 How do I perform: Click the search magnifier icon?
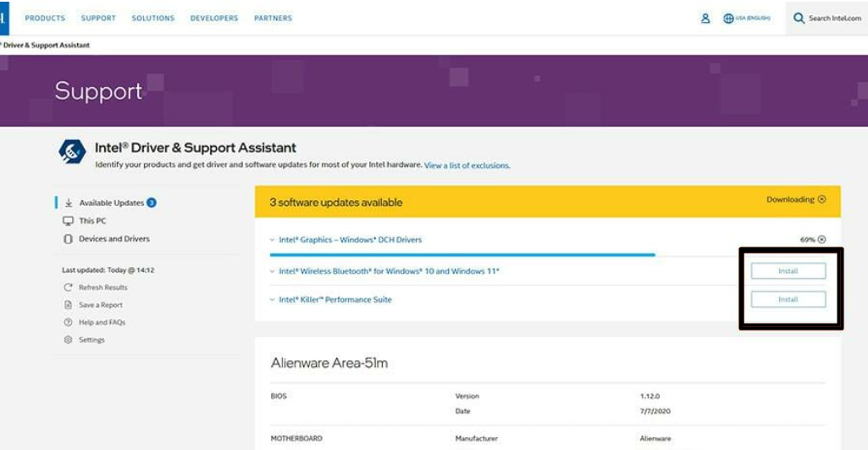coord(799,18)
